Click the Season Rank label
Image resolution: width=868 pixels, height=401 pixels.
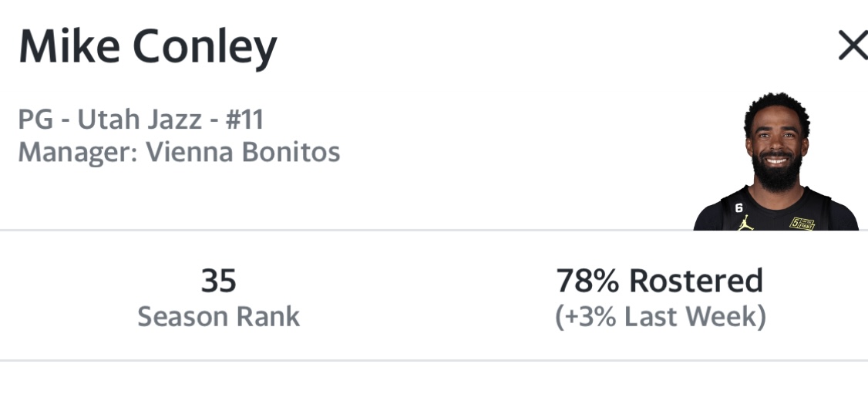point(219,317)
